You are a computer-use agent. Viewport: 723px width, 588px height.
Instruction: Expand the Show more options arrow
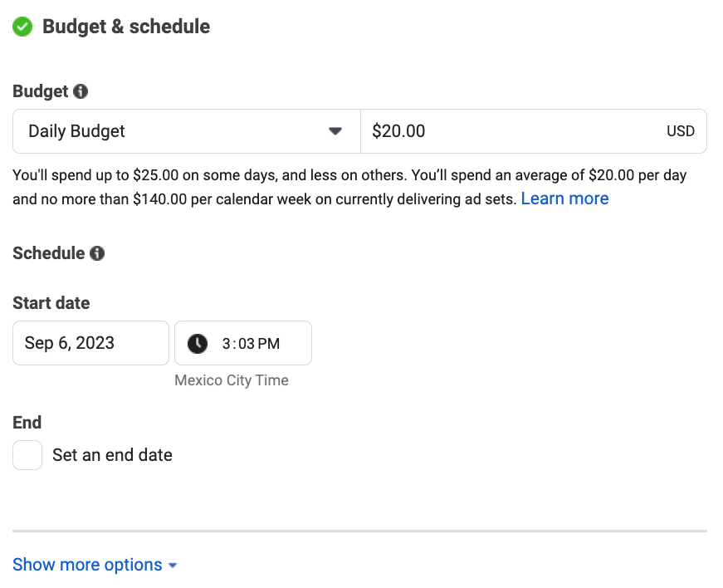[173, 566]
